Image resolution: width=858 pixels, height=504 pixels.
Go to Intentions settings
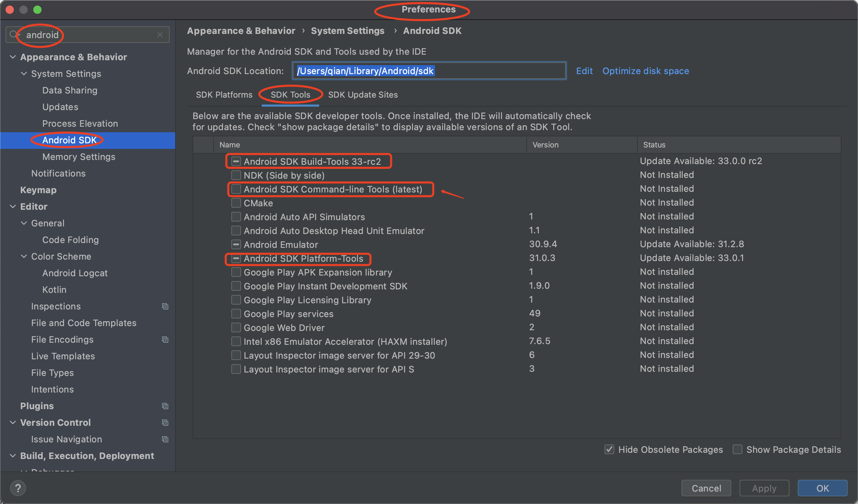(52, 389)
